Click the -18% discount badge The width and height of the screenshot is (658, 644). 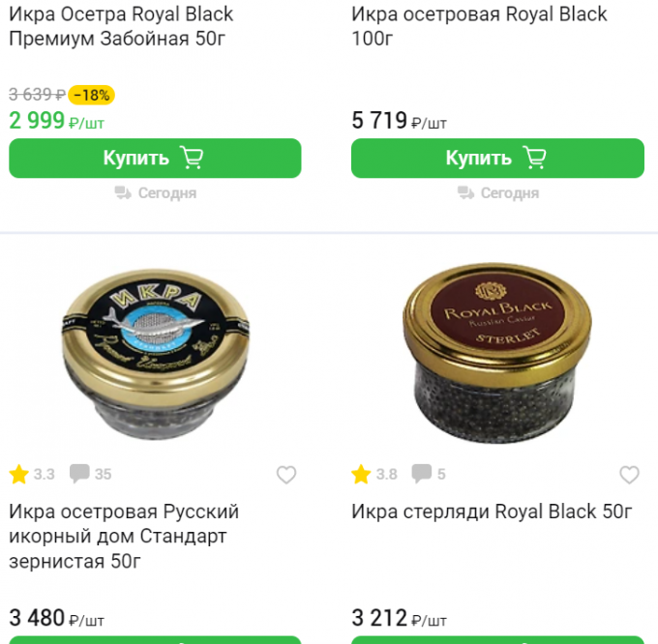pos(92,95)
